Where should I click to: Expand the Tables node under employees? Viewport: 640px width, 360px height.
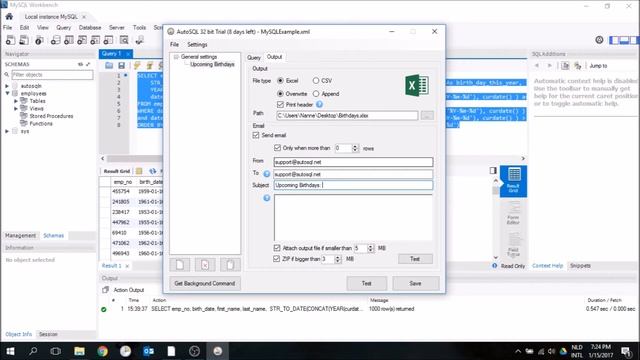pos(16,101)
